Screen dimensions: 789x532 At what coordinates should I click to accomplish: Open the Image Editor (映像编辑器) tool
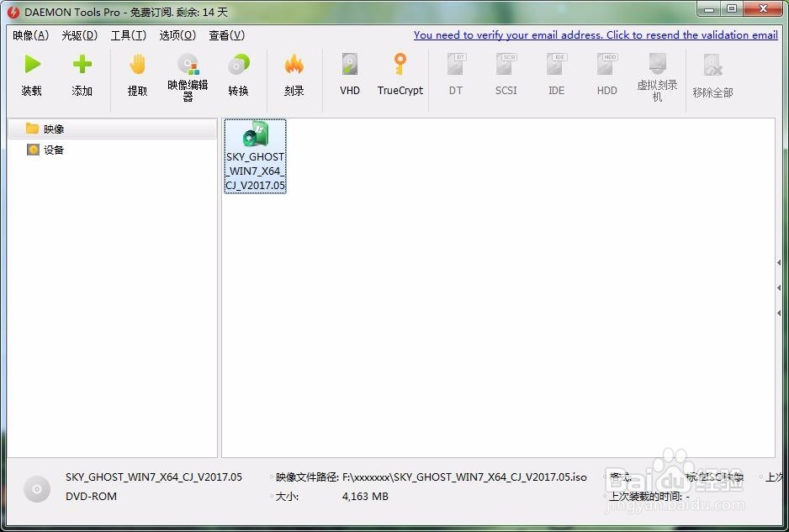tap(188, 65)
